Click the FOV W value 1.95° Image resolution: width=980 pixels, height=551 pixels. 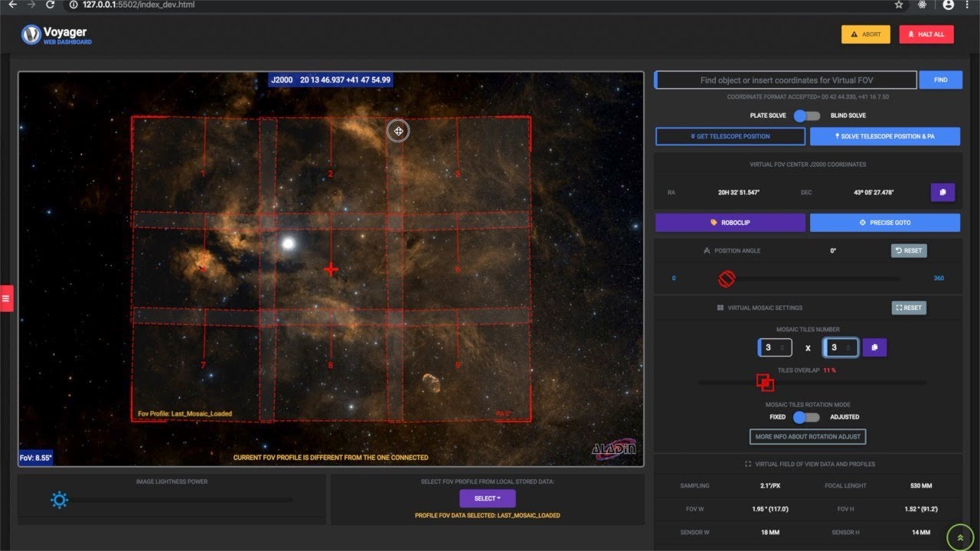point(770,509)
